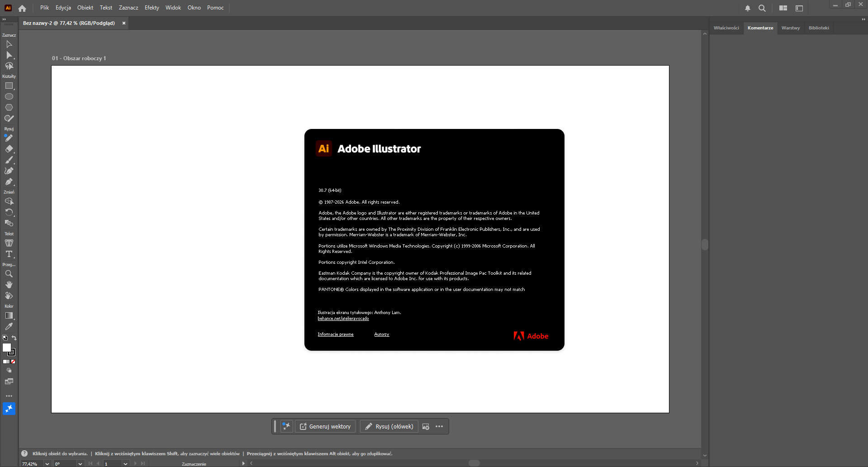Select the Hand tool

[9, 285]
